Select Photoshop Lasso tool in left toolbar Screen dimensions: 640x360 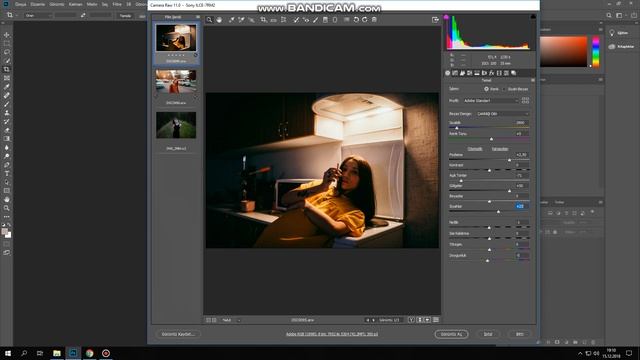[x=7, y=52]
